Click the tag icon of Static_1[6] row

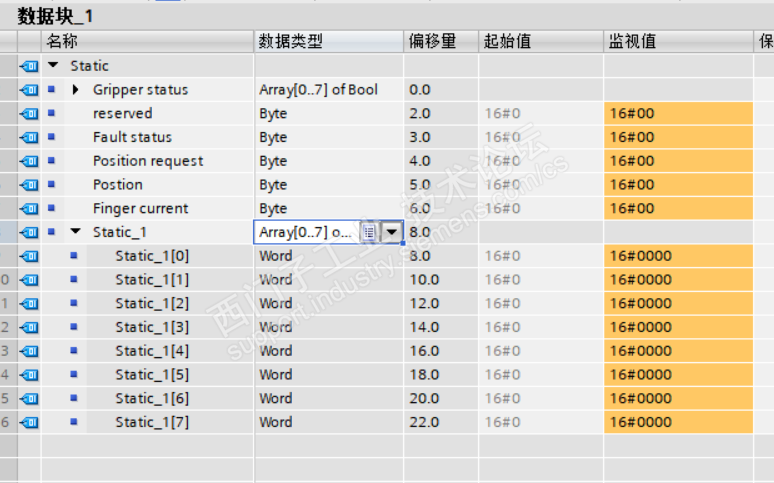pos(30,398)
